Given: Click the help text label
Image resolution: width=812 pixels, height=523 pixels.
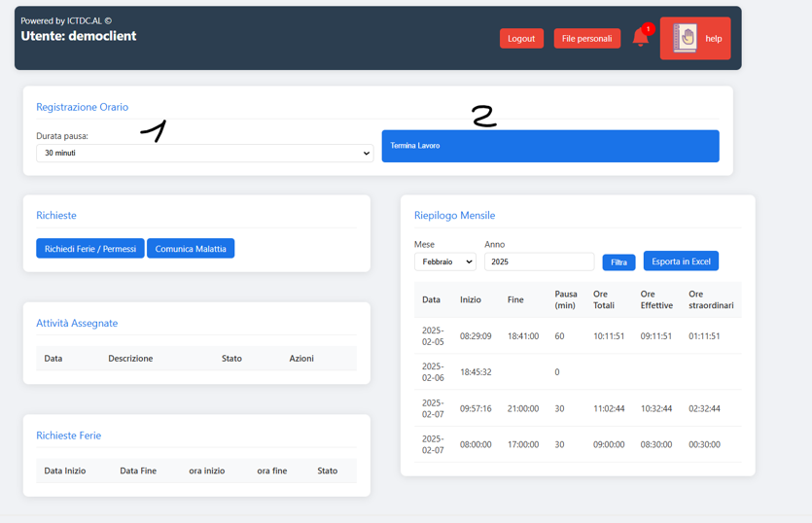Looking at the screenshot, I should 714,39.
